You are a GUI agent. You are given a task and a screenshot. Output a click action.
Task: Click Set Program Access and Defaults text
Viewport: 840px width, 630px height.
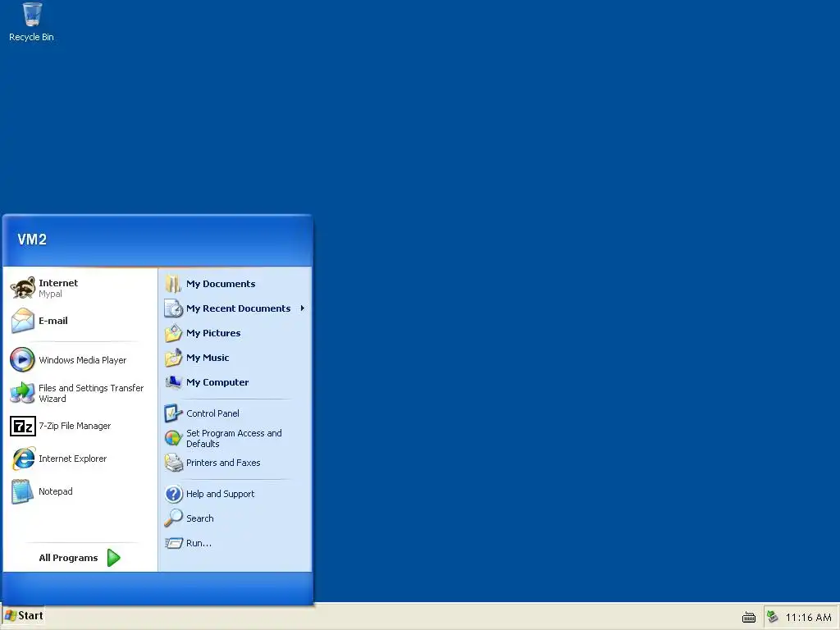pyautogui.click(x=234, y=438)
